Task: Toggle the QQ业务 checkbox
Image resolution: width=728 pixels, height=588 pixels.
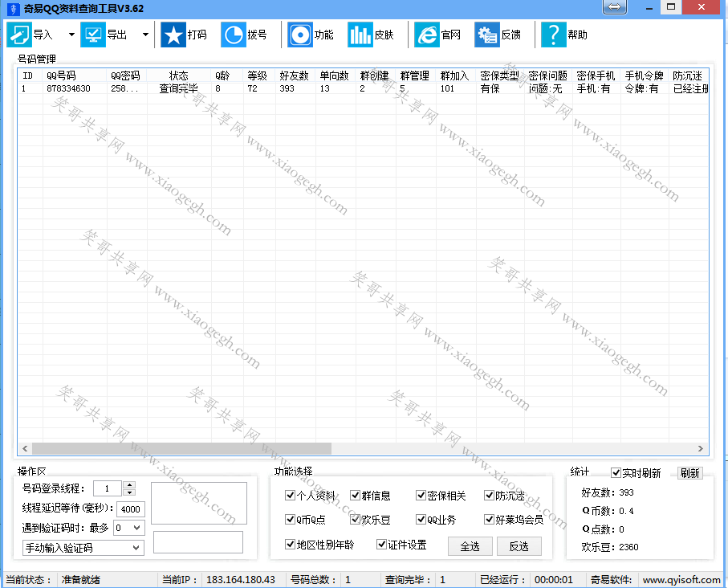Action: 421,519
